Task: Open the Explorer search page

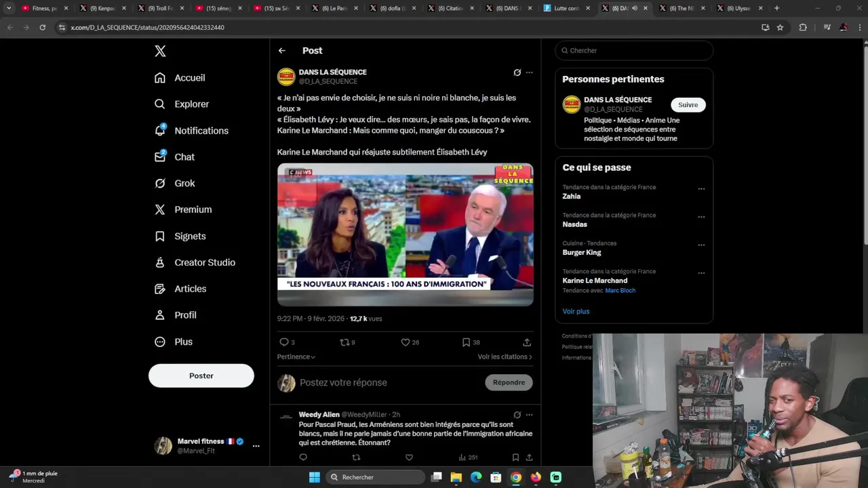Action: click(182, 104)
